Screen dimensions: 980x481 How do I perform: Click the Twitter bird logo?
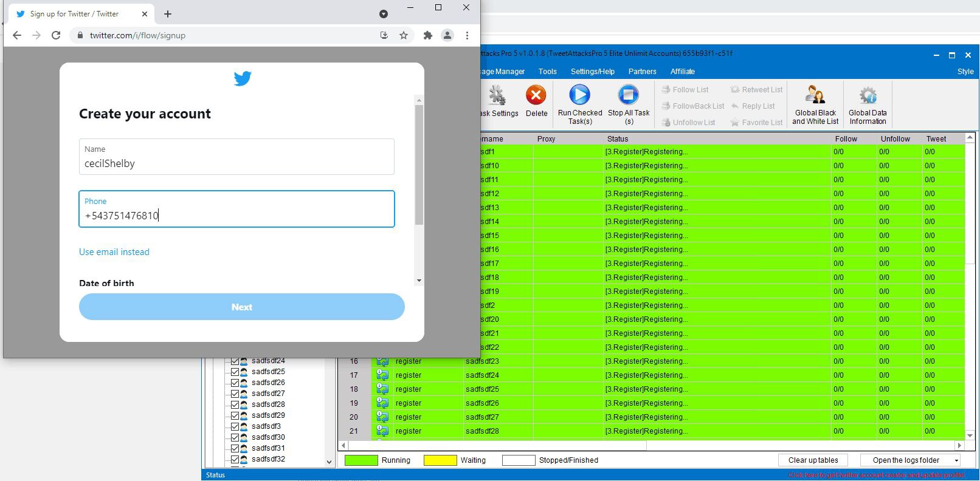243,78
